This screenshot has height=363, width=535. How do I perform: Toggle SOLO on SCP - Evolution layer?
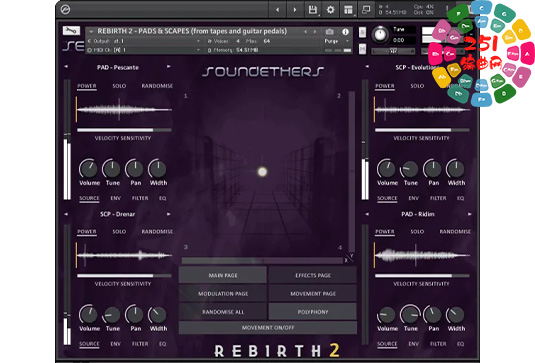coord(417,86)
